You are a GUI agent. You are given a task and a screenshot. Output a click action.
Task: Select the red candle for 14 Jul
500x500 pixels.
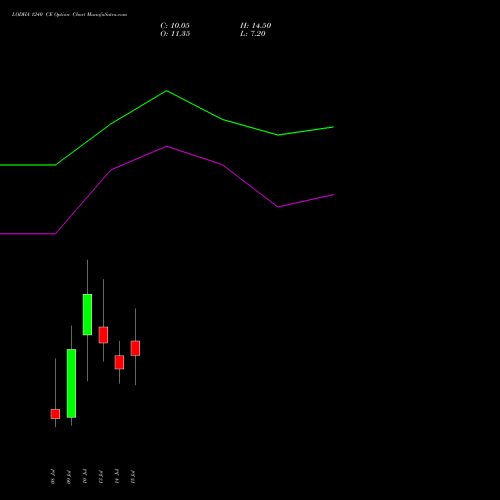tap(119, 362)
